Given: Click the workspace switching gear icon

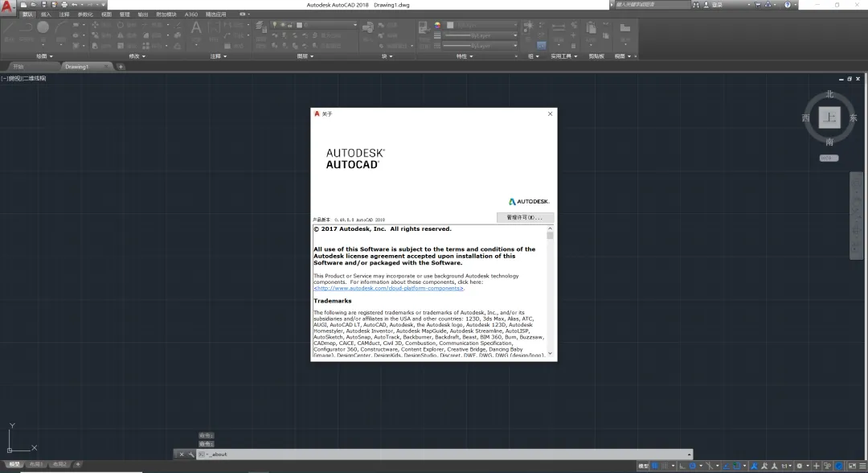Looking at the screenshot, I should pos(800,466).
